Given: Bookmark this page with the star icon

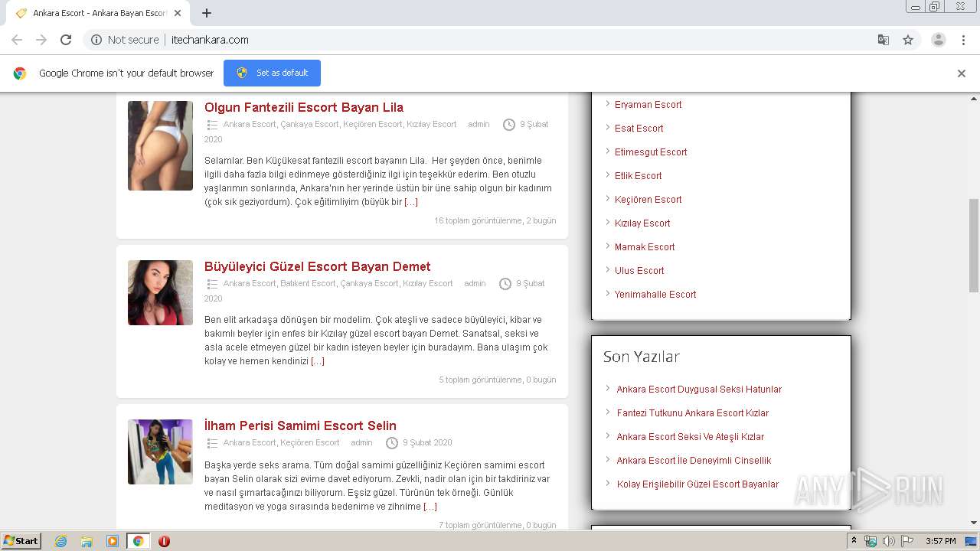Looking at the screenshot, I should [x=908, y=40].
